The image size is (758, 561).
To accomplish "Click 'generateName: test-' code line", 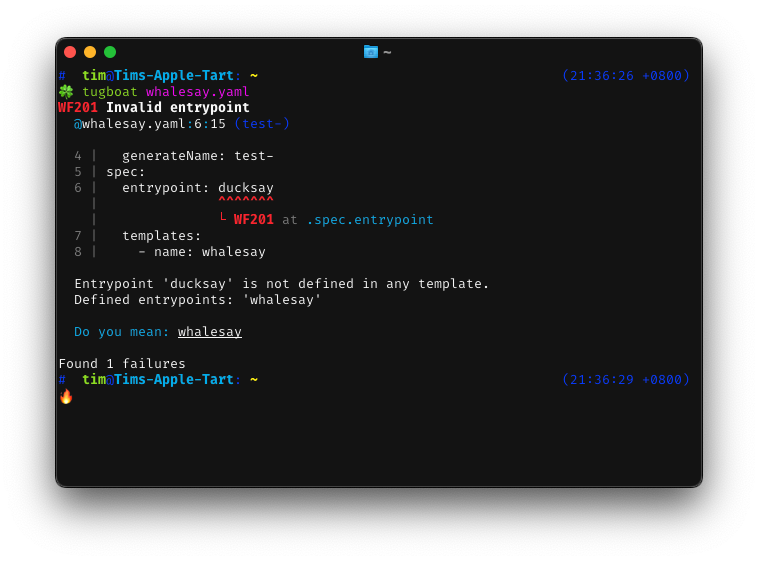I will click(x=198, y=156).
